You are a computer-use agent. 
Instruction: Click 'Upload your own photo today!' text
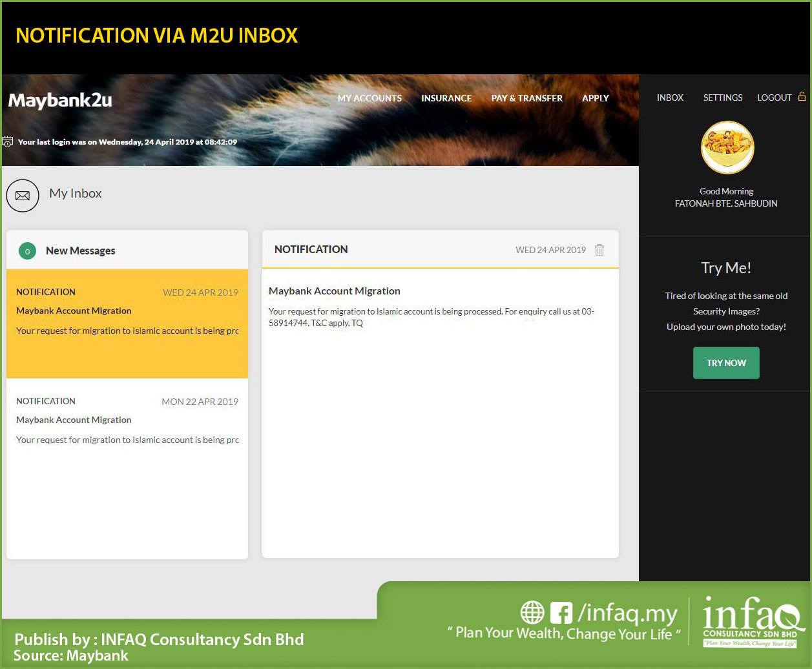pyautogui.click(x=726, y=327)
